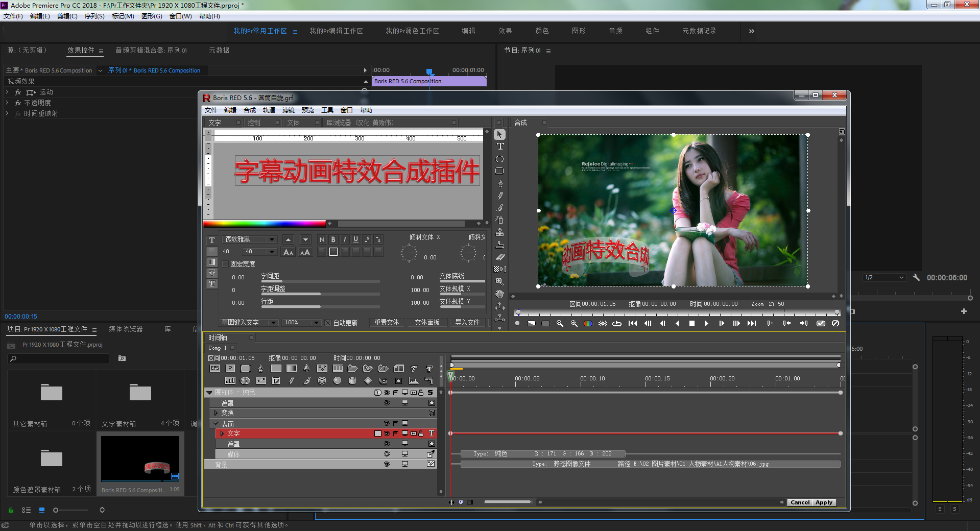Select the Zoom magnifier tool in tool column
The image size is (980, 531).
[500, 281]
